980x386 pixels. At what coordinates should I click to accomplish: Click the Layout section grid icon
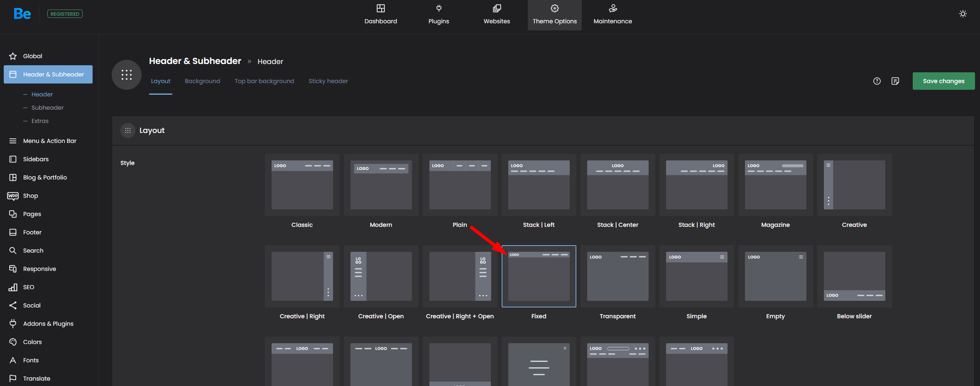pos(128,130)
